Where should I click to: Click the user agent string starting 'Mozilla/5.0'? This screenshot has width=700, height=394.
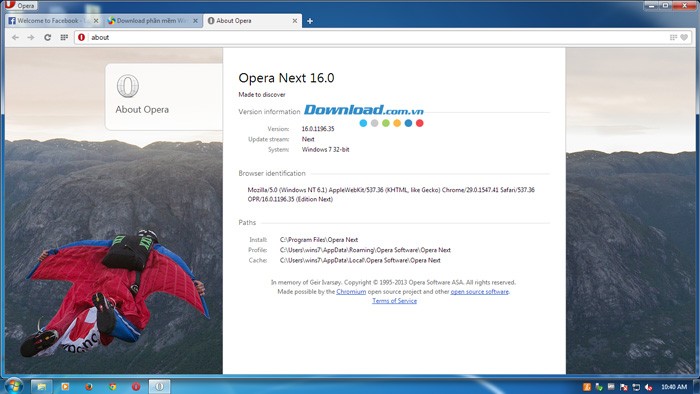click(391, 195)
